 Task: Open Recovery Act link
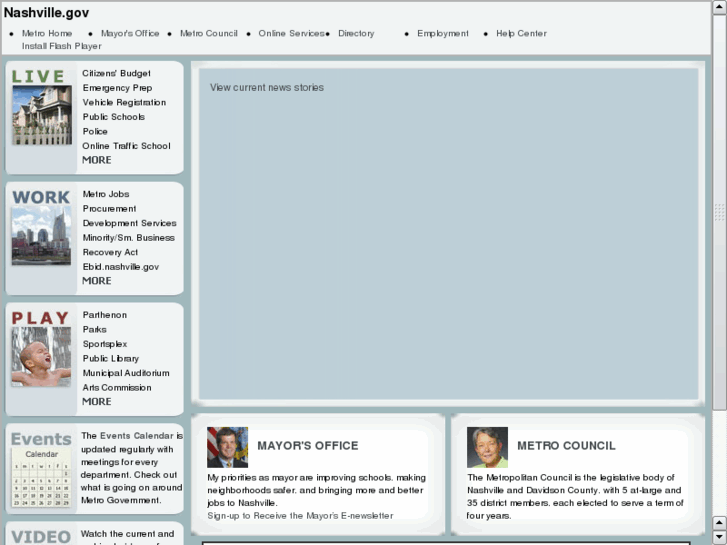click(x=110, y=252)
